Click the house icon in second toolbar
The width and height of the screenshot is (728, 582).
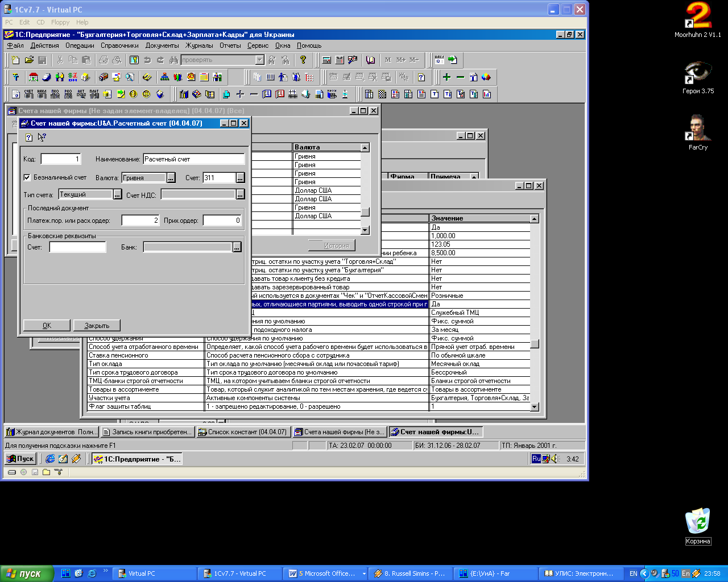[x=34, y=77]
